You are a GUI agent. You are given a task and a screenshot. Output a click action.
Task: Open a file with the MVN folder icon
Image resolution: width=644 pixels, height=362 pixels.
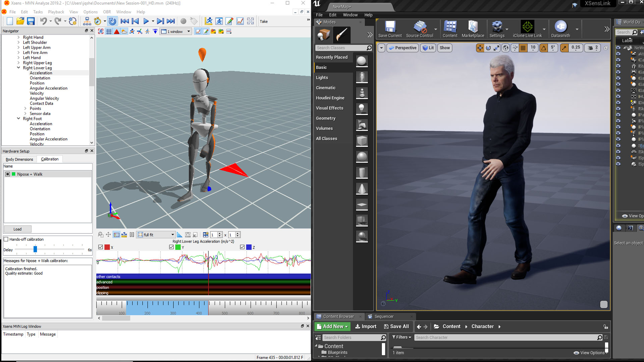pos(20,21)
